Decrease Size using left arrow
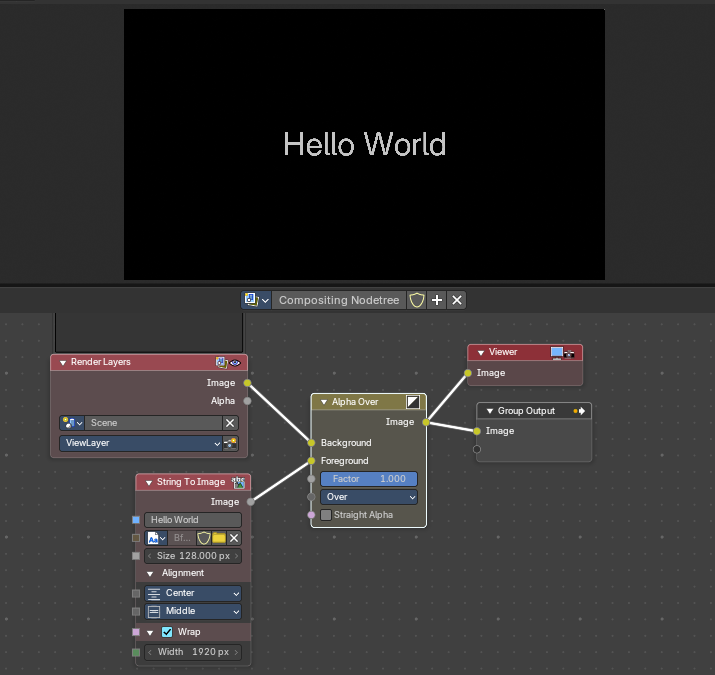This screenshot has width=715, height=675. 149,556
